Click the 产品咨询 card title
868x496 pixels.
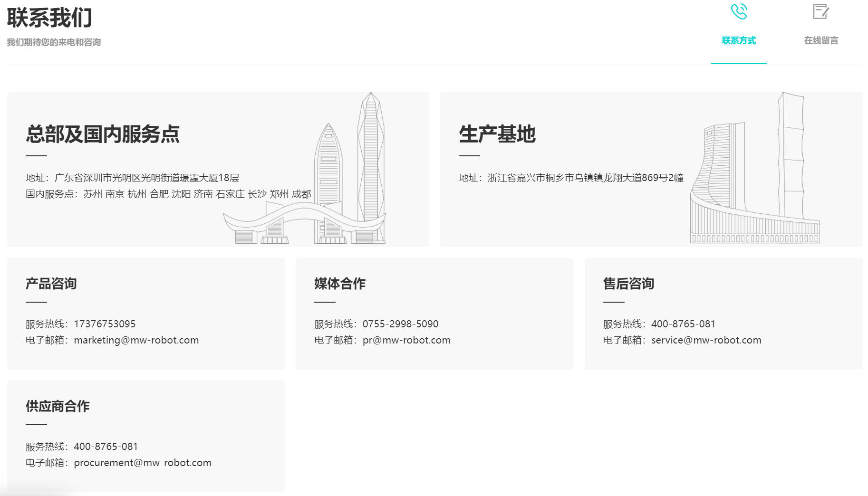(51, 284)
